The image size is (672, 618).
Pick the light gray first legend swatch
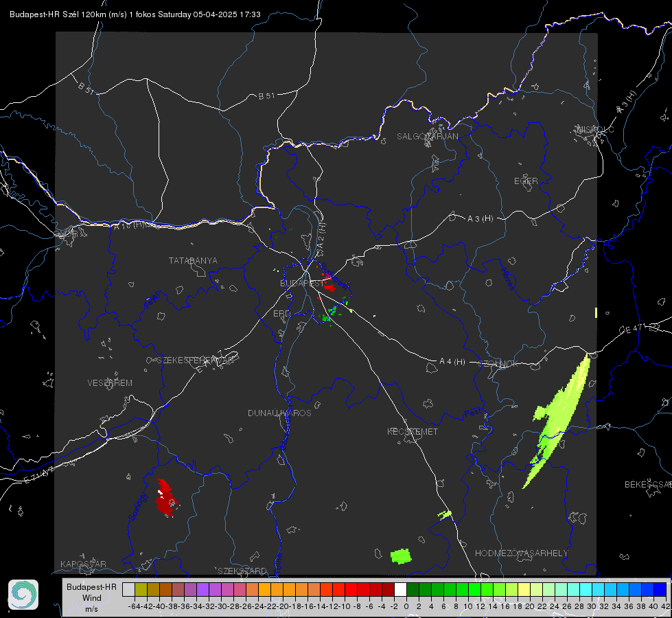click(x=128, y=589)
